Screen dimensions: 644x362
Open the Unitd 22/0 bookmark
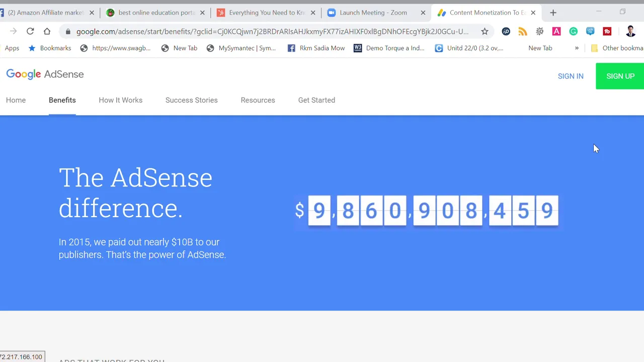[469, 48]
